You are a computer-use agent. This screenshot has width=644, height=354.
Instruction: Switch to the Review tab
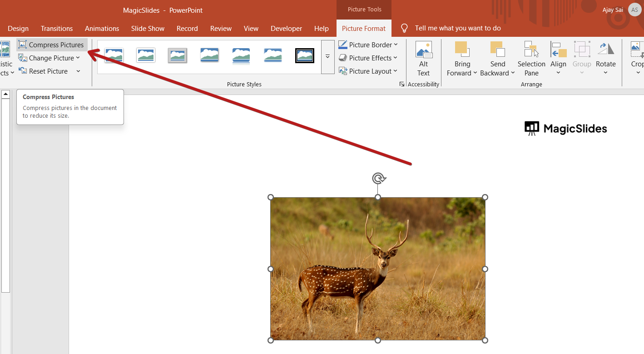tap(221, 28)
